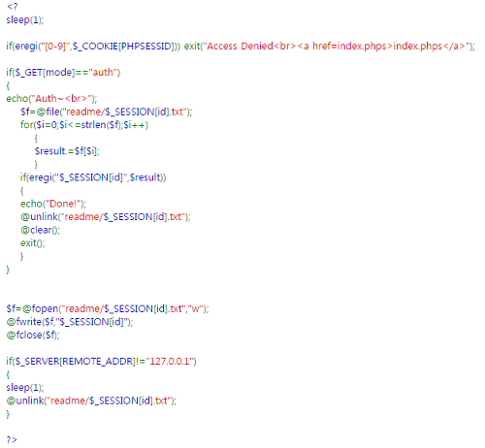Click the "127.0.0.1" IP address string
485x448 pixels.
[170, 361]
